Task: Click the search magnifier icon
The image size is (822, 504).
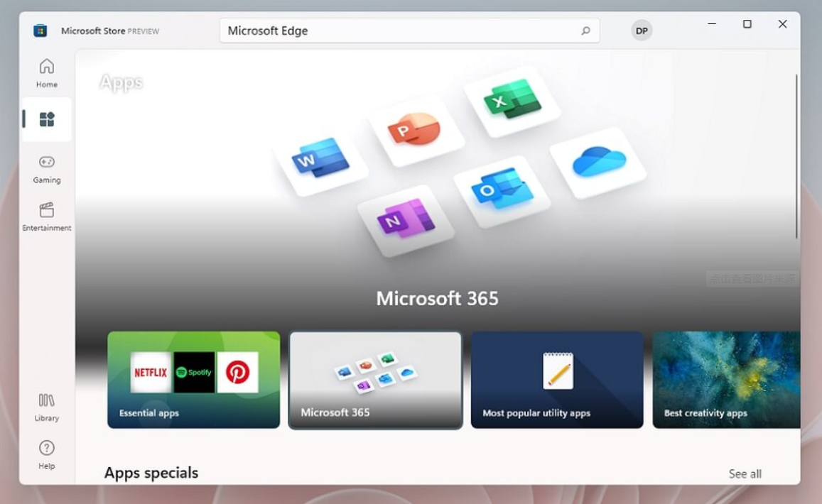Action: 585,31
